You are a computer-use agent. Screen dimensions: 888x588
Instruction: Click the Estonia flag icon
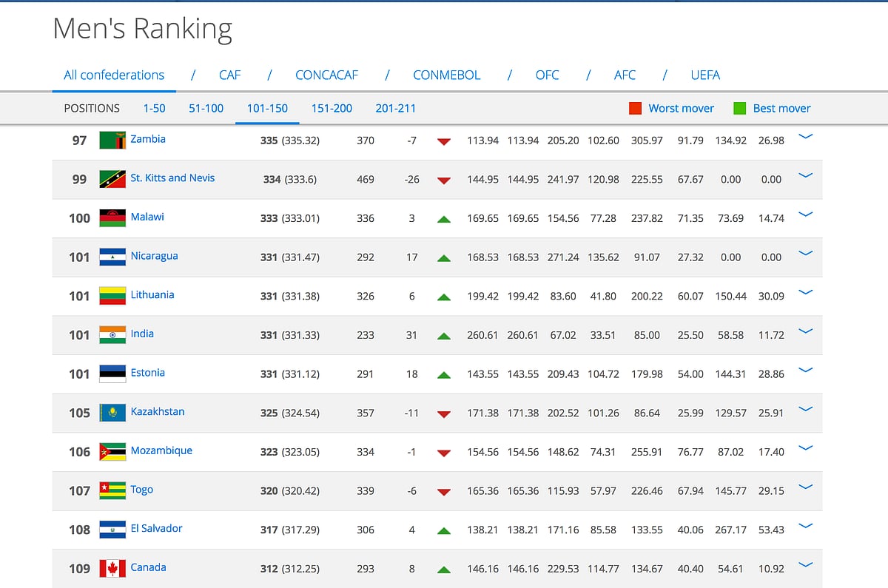tap(112, 374)
